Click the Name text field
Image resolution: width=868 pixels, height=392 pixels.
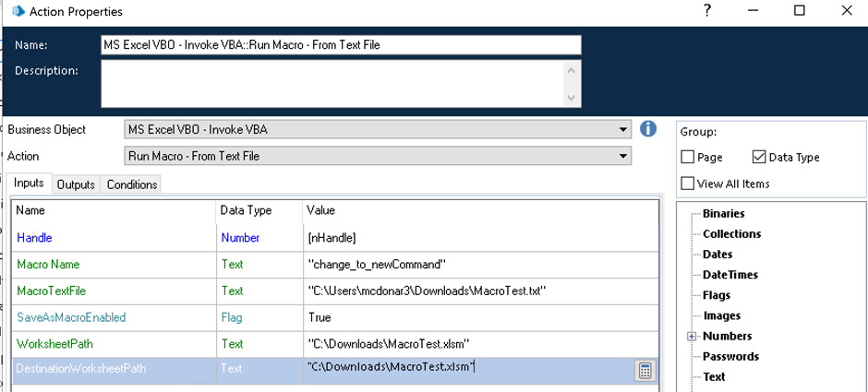340,45
